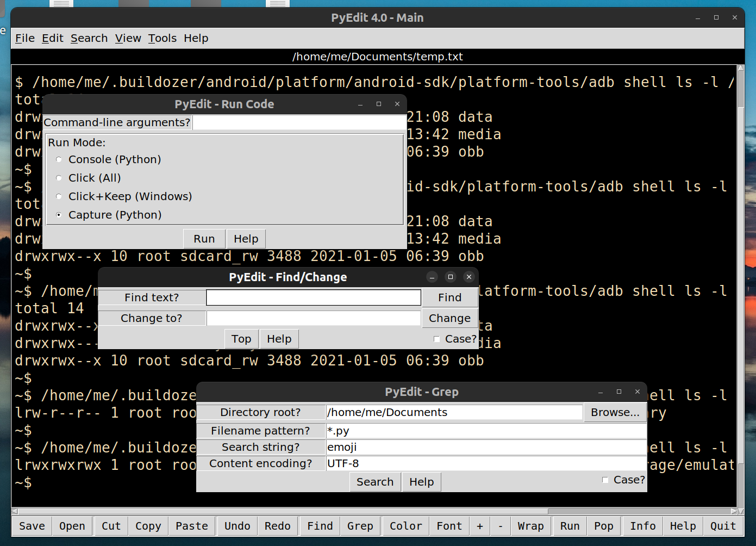Click the Command-line arguments input field
This screenshot has width=756, height=546.
(299, 122)
